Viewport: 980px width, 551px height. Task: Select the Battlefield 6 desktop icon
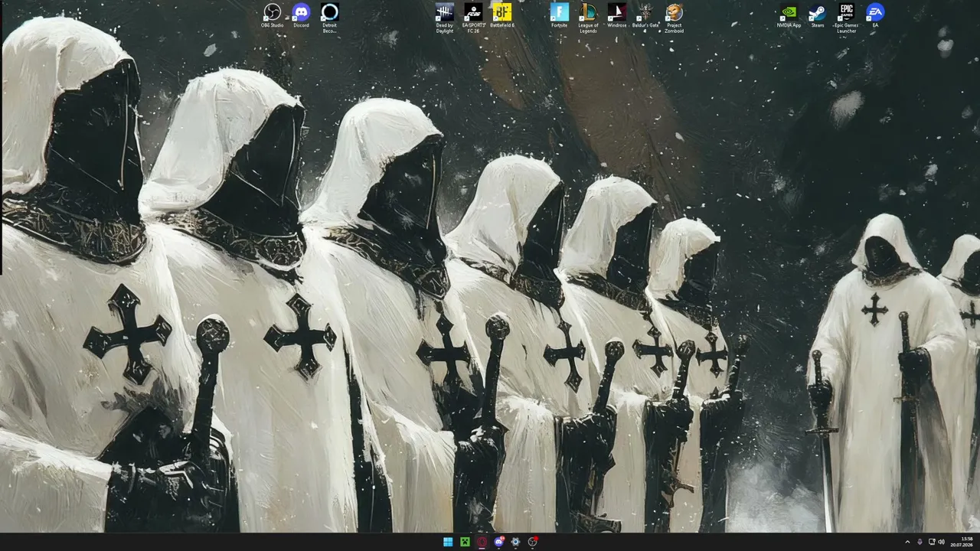click(502, 16)
